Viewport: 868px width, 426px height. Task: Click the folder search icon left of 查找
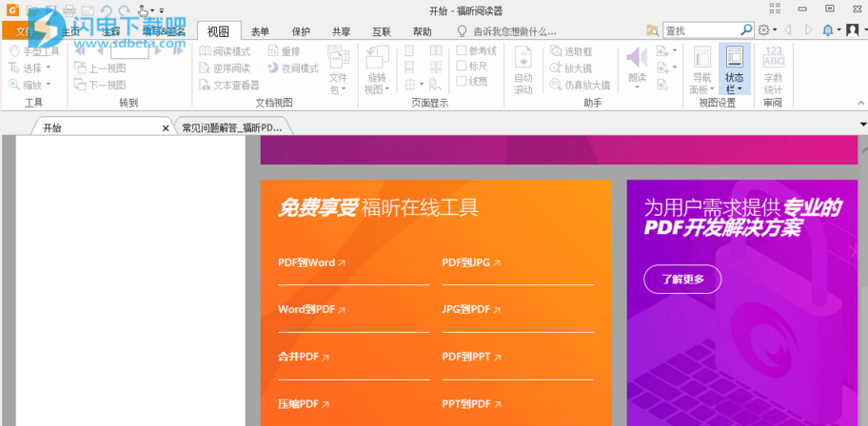click(653, 30)
